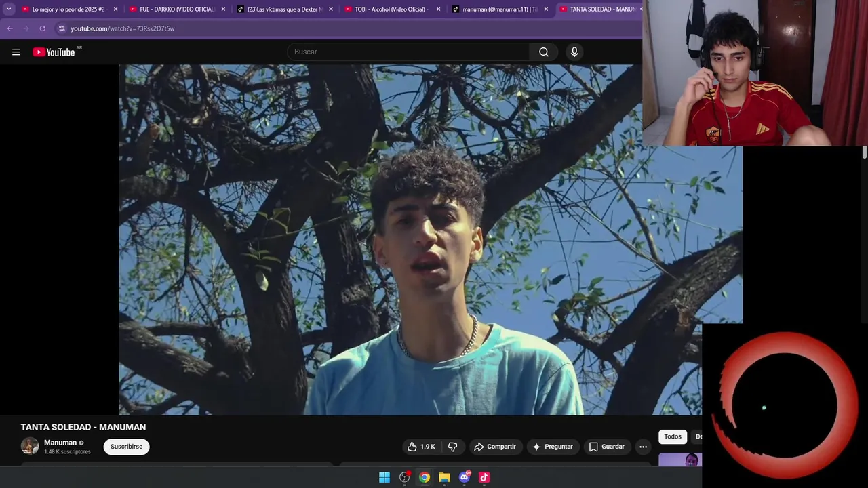Viewport: 868px width, 488px height.
Task: Like the video (1.9 K)
Action: coord(421,447)
